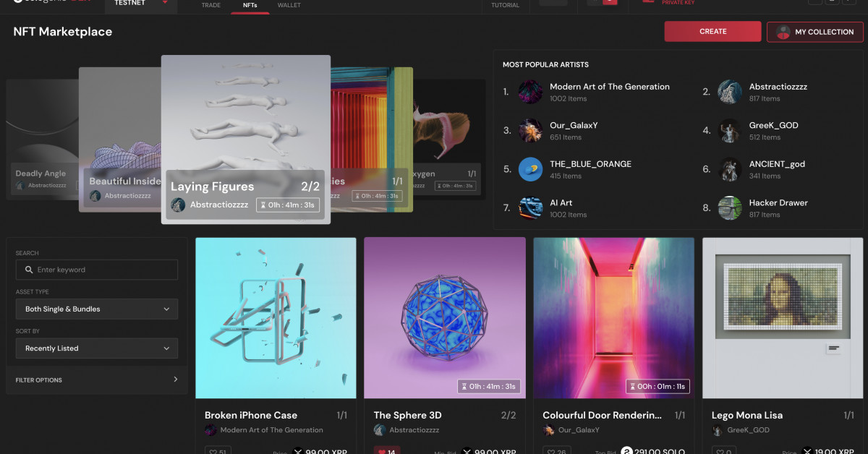Image resolution: width=868 pixels, height=454 pixels.
Task: Open Modern Art of The Generation artist page
Action: tap(610, 87)
